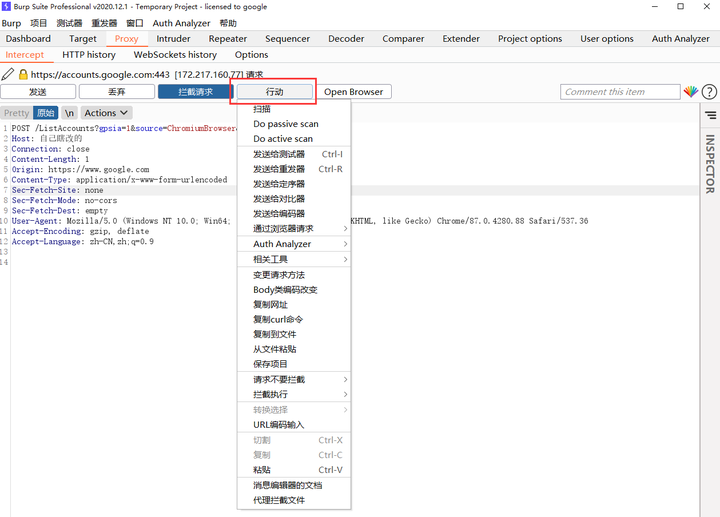This screenshot has height=517, width=720.
Task: Open the highlight color picker icon
Action: pos(691,92)
